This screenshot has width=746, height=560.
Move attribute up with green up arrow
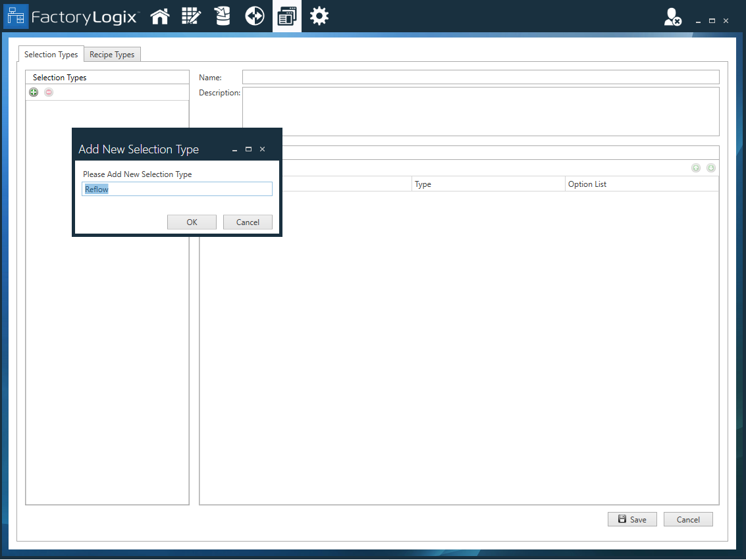point(696,168)
